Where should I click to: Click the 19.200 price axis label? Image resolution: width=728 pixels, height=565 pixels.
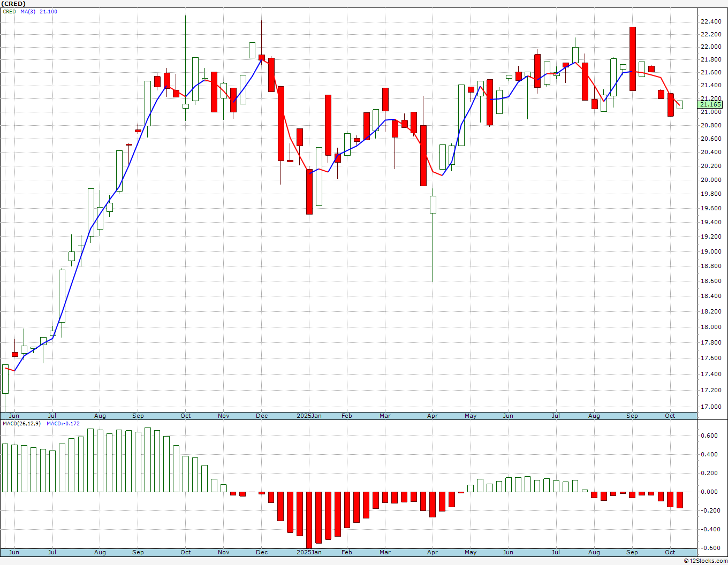pos(710,236)
